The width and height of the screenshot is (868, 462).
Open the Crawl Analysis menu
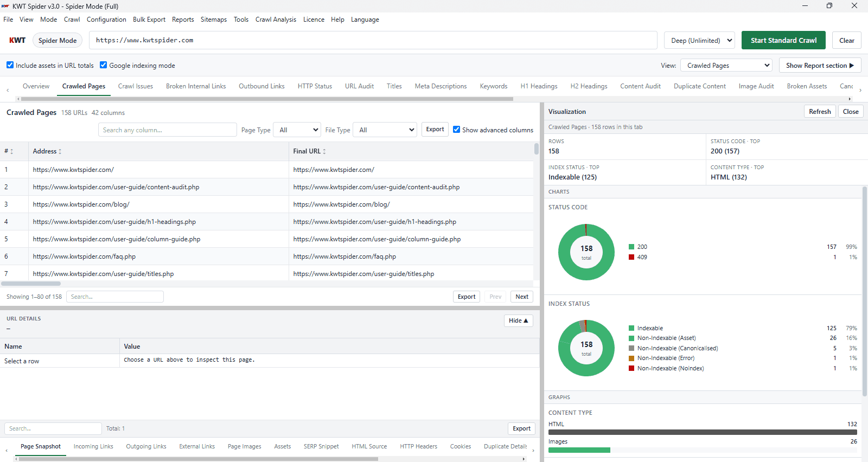click(x=276, y=20)
